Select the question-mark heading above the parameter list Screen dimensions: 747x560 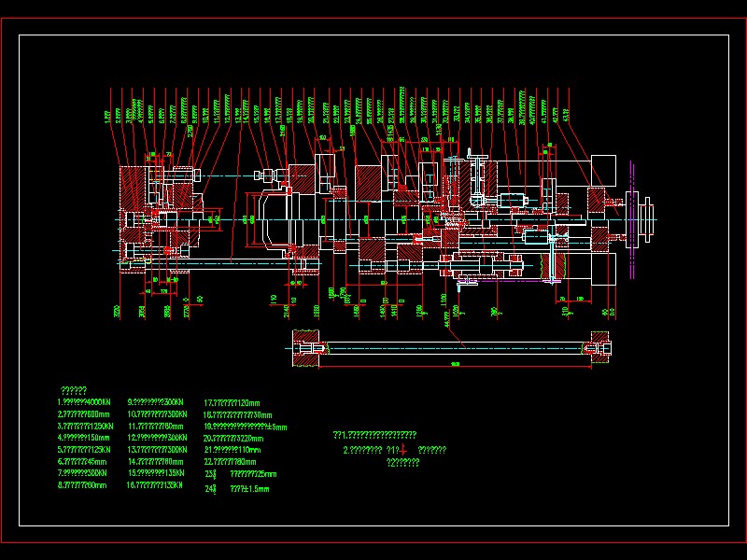point(74,390)
